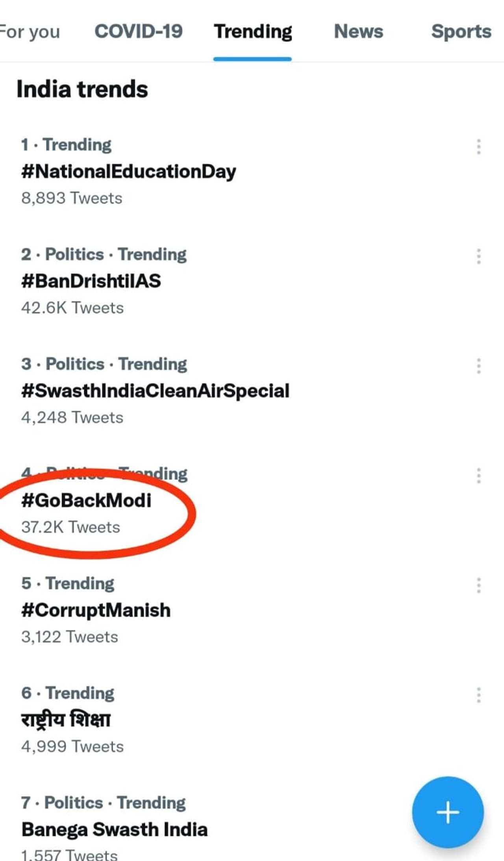
Task: Open more options for राष्ट्रीय शिक्षा trend
Action: coord(478,695)
